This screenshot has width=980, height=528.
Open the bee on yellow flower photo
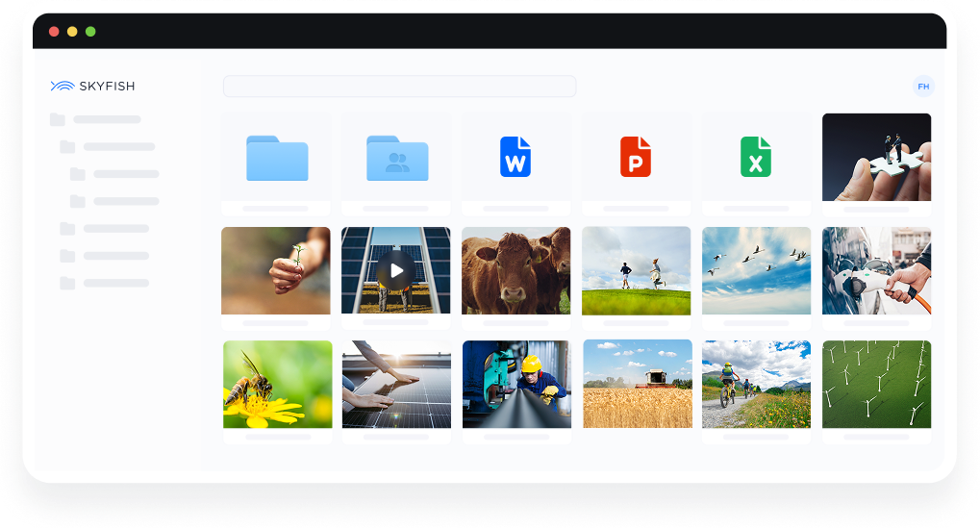(277, 384)
